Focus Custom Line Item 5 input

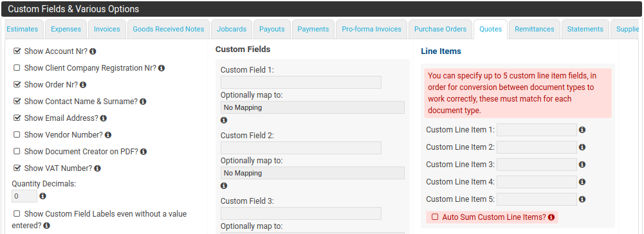(537, 199)
